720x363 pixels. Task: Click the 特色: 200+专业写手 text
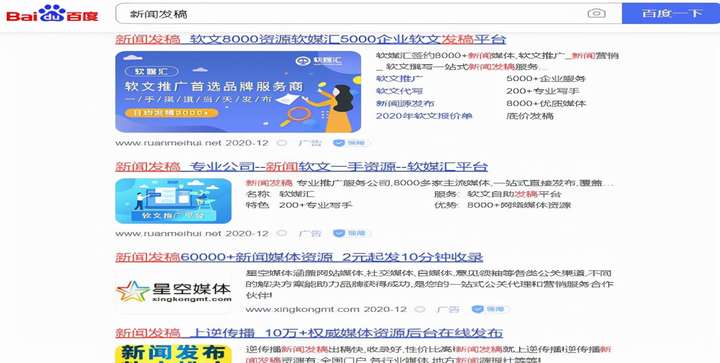[299, 205]
